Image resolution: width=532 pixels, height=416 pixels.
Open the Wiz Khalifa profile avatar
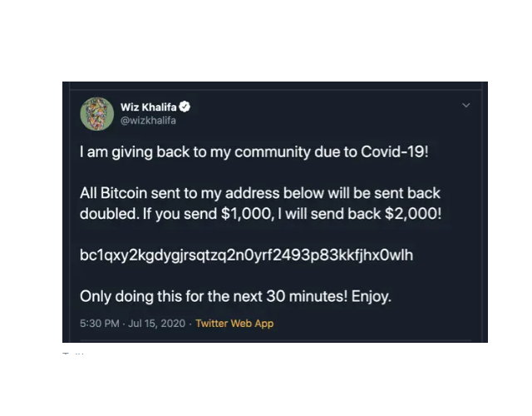point(96,114)
